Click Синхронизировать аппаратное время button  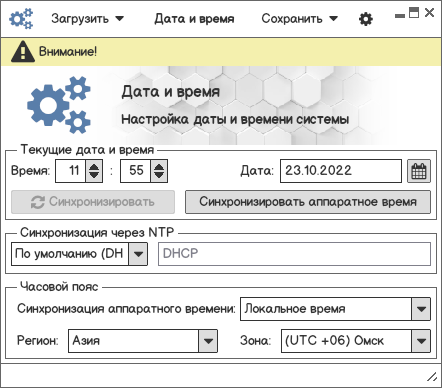[308, 202]
